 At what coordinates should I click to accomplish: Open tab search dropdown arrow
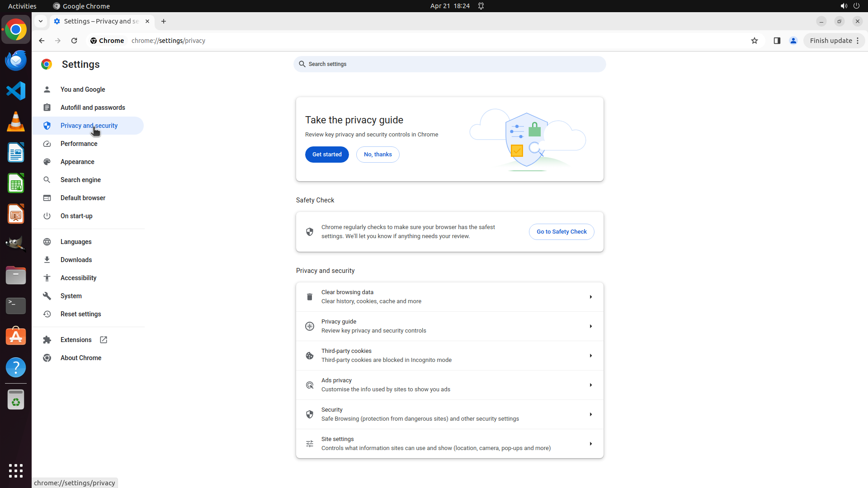(x=41, y=21)
